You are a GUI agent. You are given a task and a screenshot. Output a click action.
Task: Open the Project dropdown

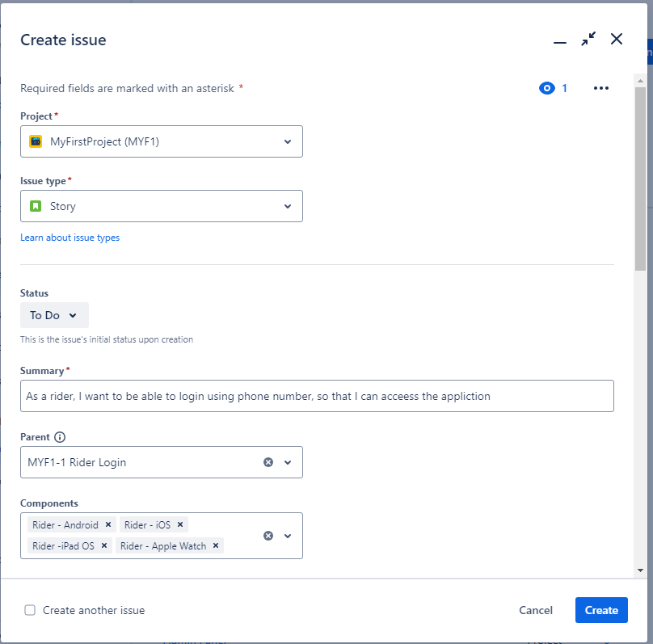click(162, 141)
